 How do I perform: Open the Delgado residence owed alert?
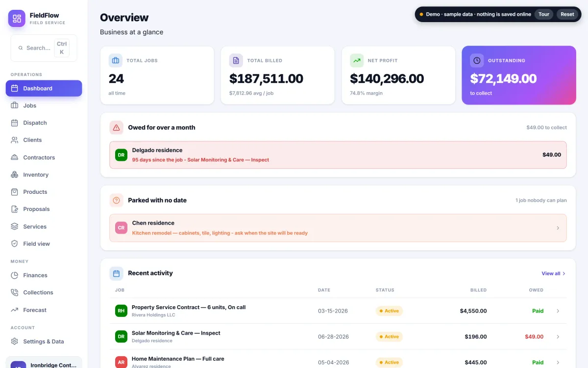click(338, 155)
